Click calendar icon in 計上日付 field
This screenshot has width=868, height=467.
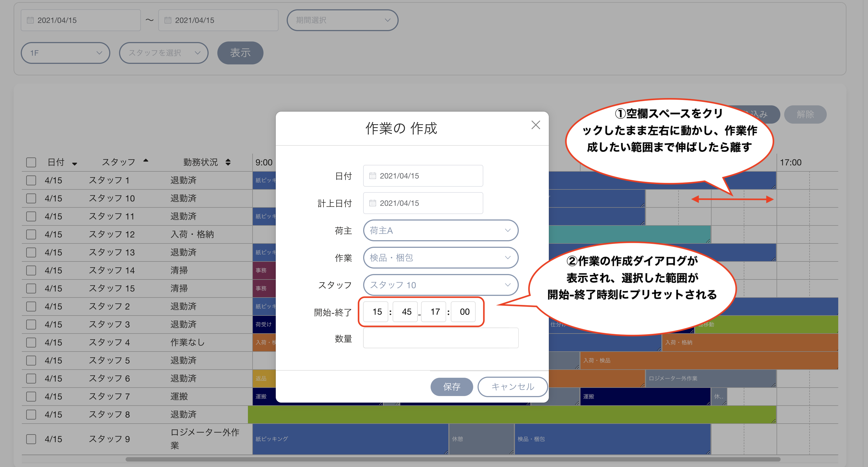point(372,203)
